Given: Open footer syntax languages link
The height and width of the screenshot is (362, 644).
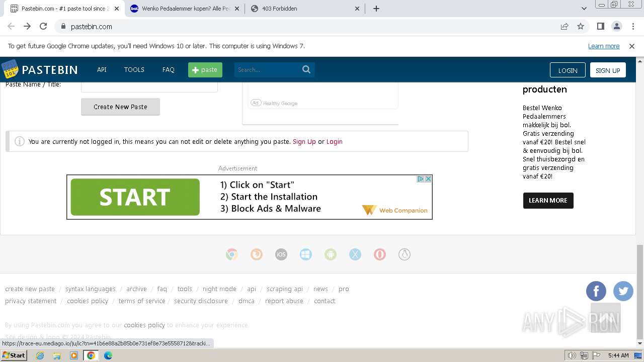Looking at the screenshot, I should click(91, 289).
